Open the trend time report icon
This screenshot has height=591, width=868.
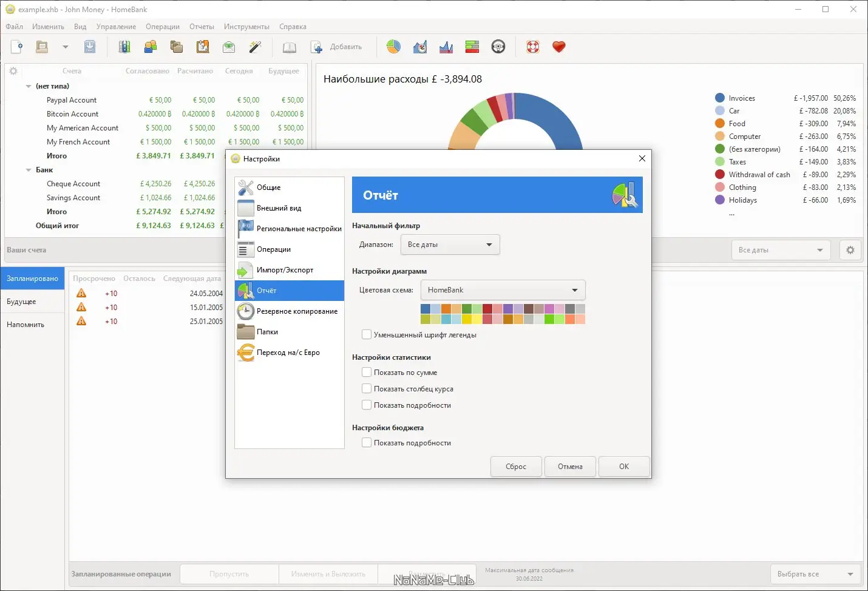pyautogui.click(x=420, y=47)
